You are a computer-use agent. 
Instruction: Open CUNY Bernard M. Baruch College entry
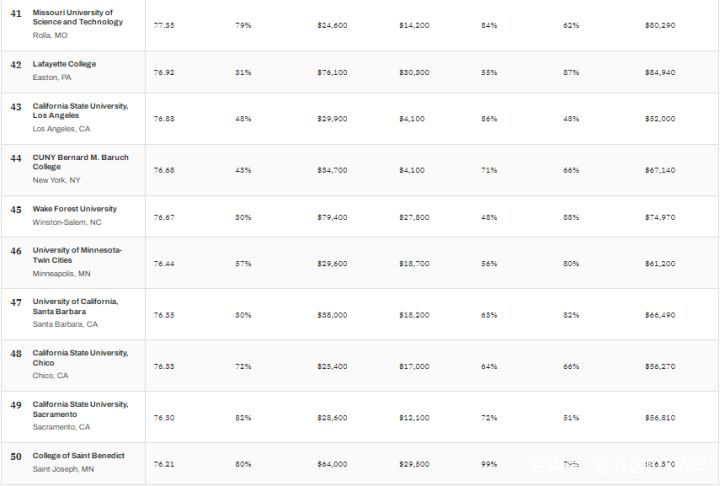(80, 162)
